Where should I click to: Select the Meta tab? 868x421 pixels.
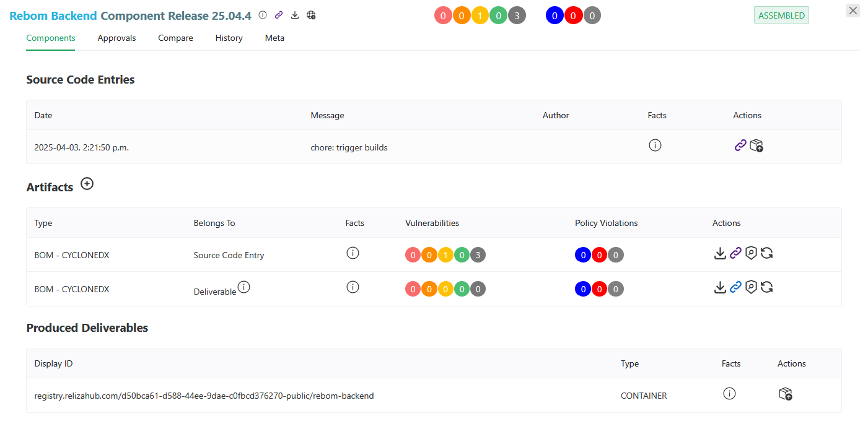pyautogui.click(x=274, y=38)
